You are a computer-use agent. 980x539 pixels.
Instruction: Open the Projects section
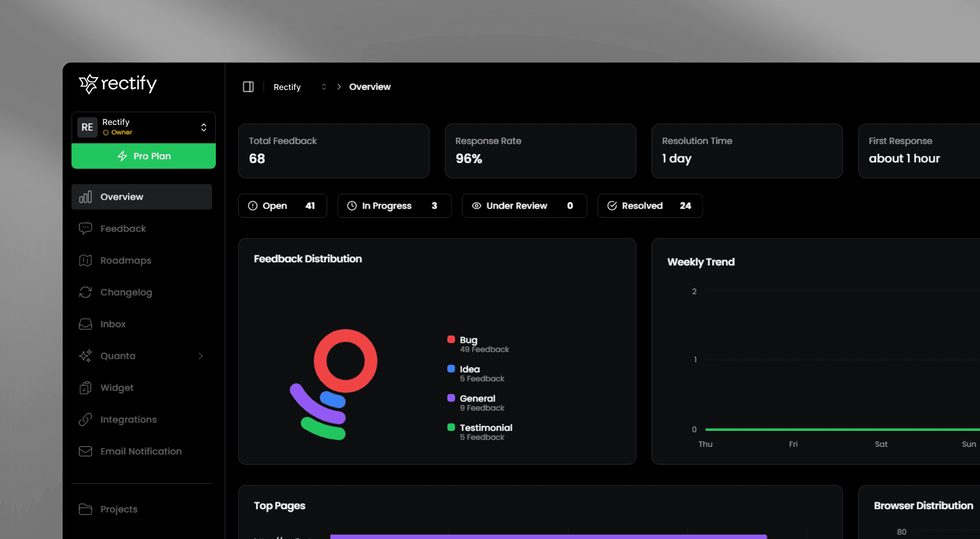pos(118,509)
